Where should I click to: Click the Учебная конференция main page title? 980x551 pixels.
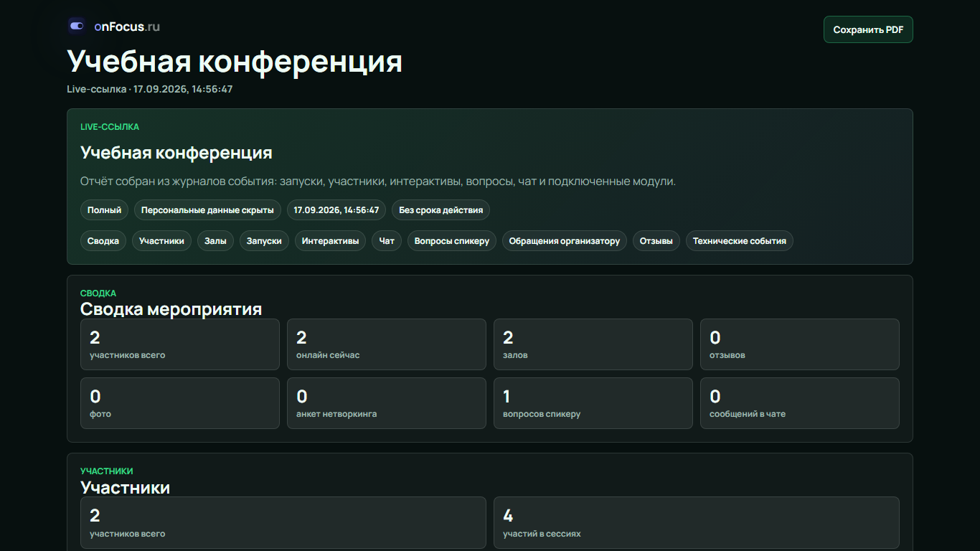[x=235, y=62]
